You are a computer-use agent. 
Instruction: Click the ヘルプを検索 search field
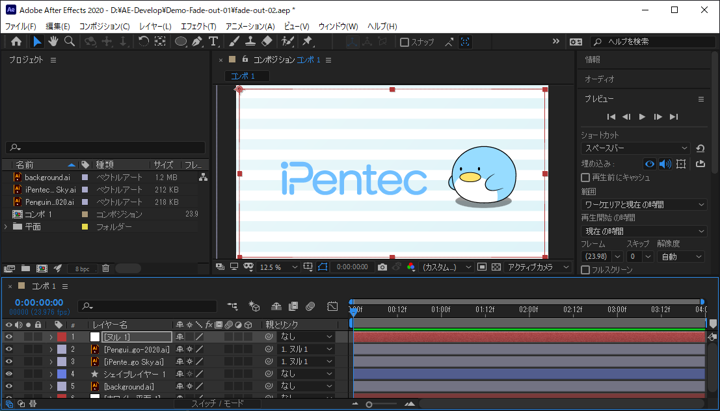pyautogui.click(x=652, y=42)
